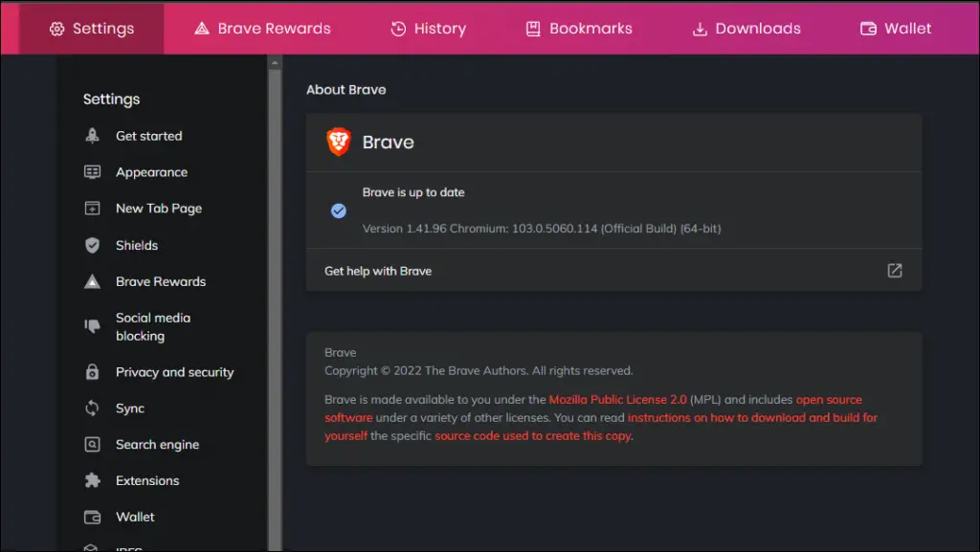Click Get help with Brave row
Viewport: 980px width, 552px height.
click(x=613, y=271)
